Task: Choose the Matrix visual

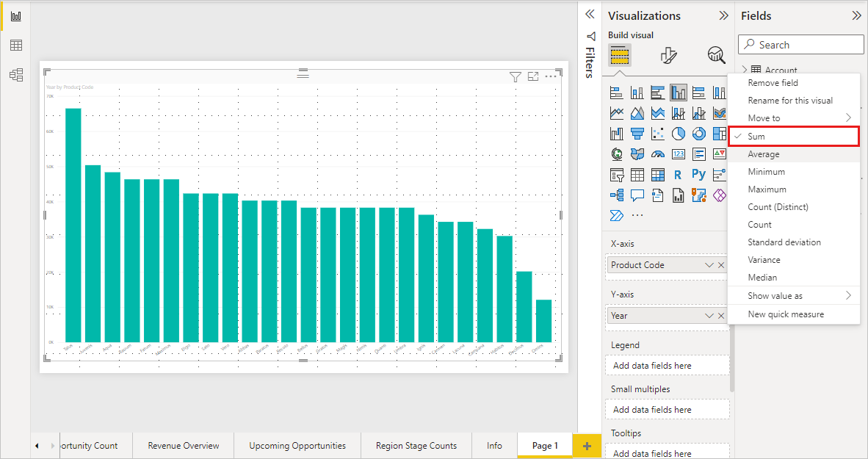Action: pyautogui.click(x=658, y=175)
